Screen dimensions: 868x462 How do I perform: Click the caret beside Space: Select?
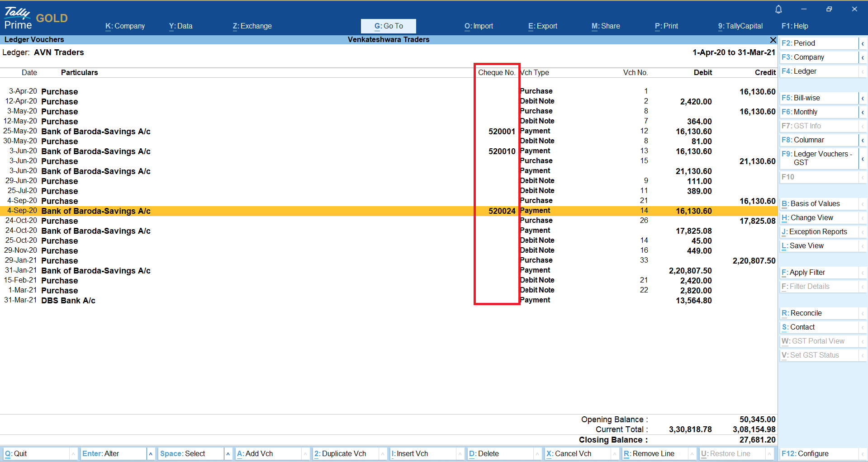[x=228, y=454]
